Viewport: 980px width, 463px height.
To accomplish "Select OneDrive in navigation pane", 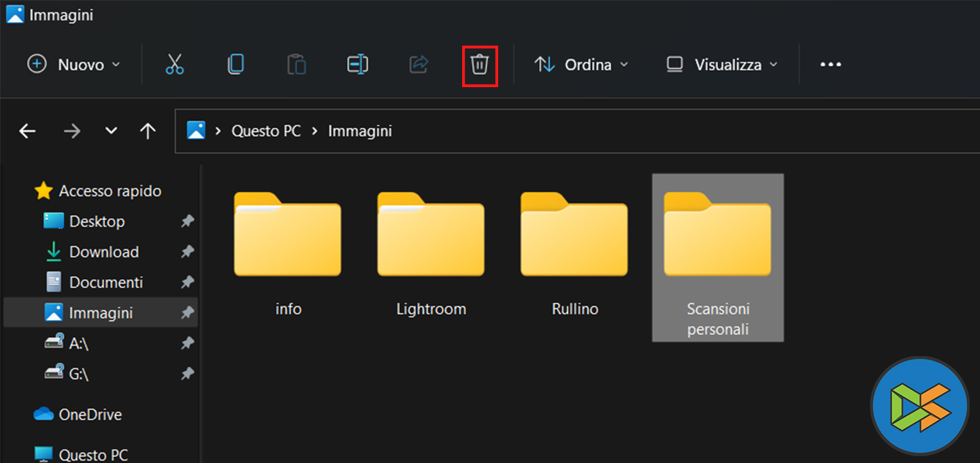I will [90, 414].
